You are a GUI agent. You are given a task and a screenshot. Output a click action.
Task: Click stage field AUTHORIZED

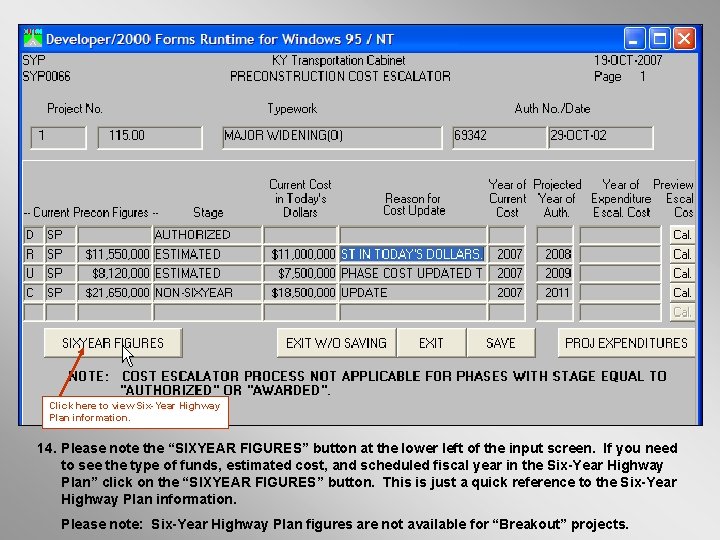click(207, 235)
